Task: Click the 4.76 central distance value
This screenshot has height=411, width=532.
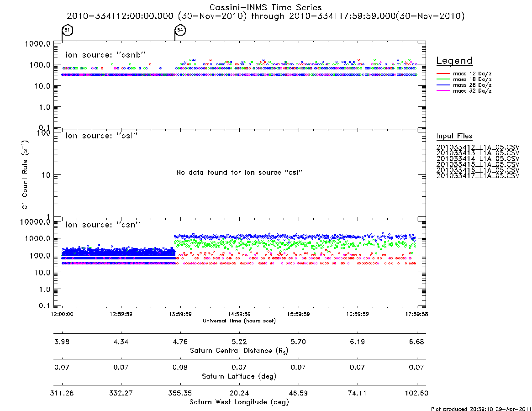Action: 180,342
